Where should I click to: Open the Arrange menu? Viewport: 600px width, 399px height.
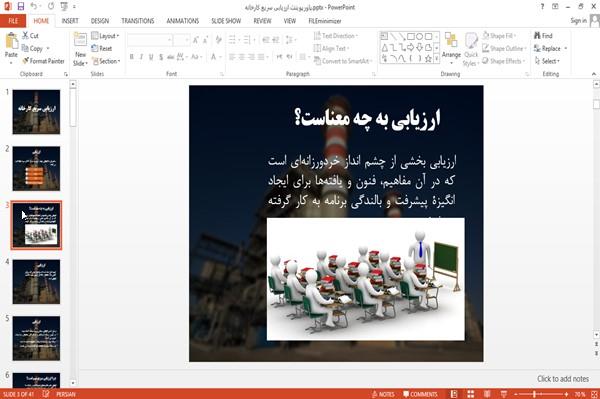tap(451, 47)
